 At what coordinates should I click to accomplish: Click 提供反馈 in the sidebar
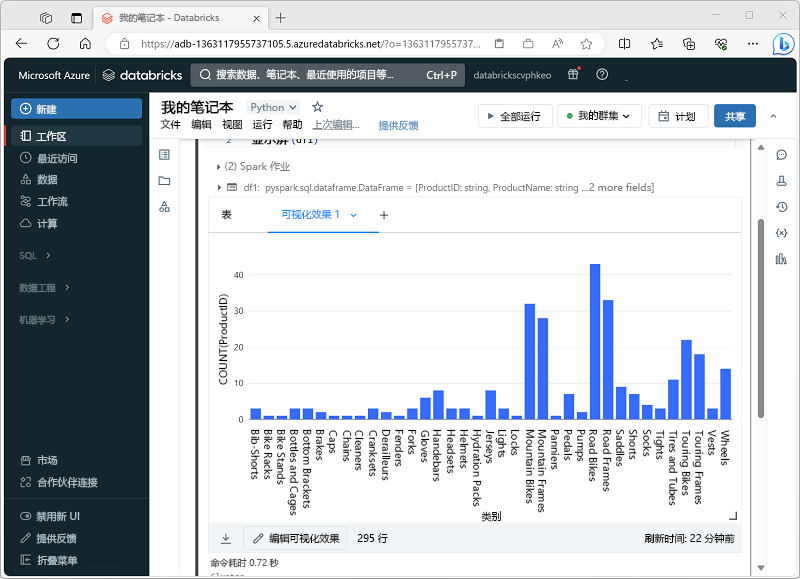[x=48, y=538]
